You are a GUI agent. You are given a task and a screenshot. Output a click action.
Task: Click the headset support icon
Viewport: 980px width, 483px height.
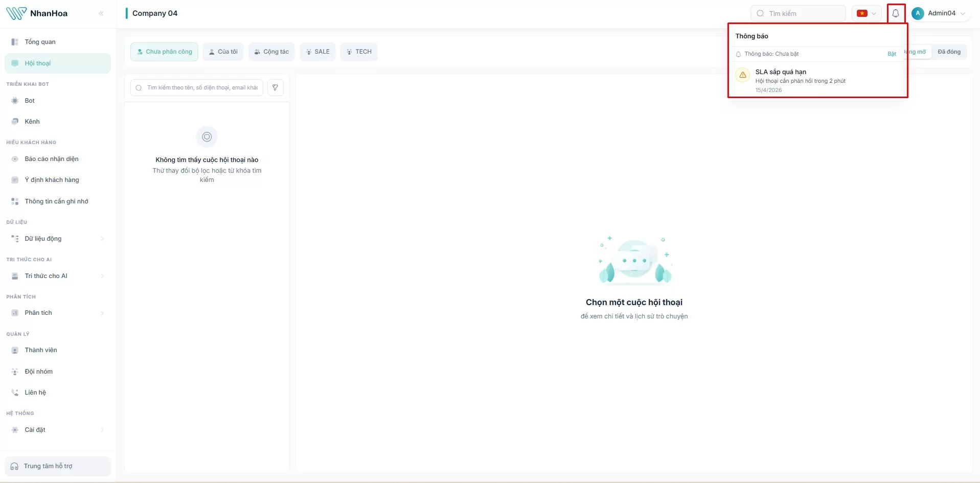coord(14,466)
